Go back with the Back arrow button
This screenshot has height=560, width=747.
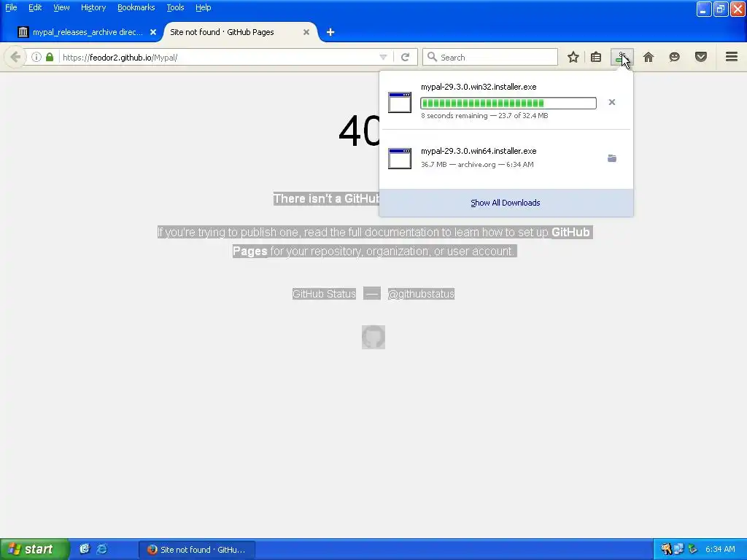[x=15, y=57]
